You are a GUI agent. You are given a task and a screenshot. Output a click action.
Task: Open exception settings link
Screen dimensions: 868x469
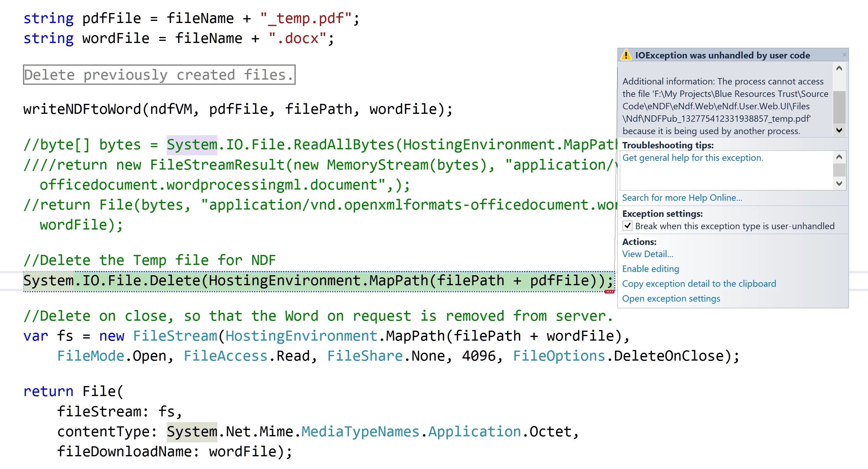[x=671, y=298]
